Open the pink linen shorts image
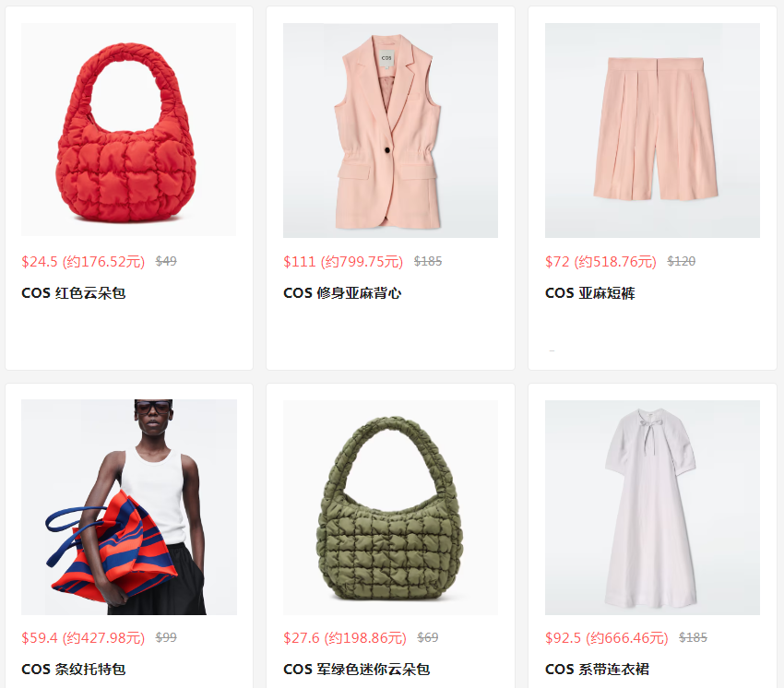Viewport: 784px width, 688px height. [x=652, y=130]
